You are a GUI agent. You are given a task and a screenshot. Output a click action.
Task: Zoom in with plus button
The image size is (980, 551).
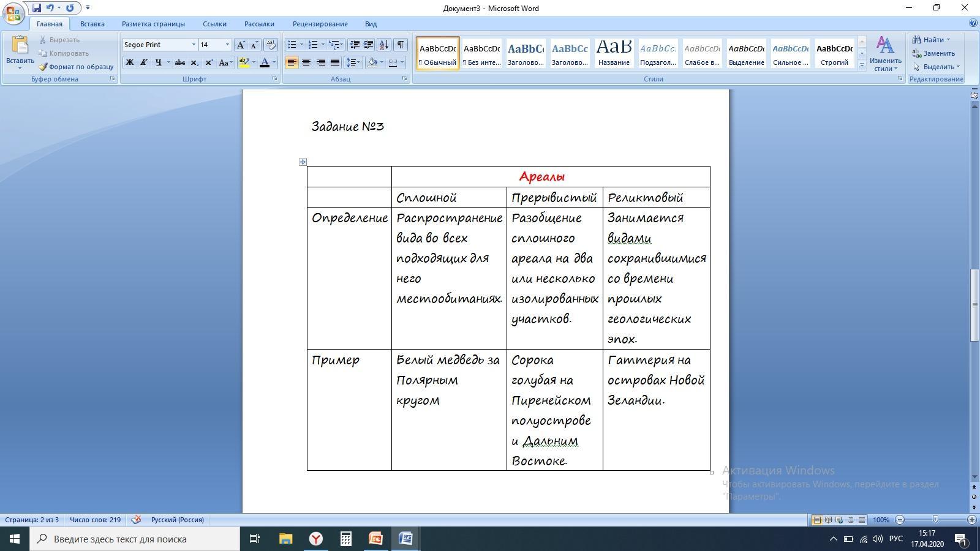click(x=971, y=520)
